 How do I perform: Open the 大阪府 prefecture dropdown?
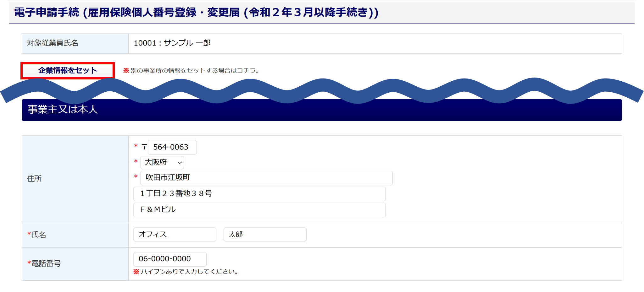coord(162,163)
